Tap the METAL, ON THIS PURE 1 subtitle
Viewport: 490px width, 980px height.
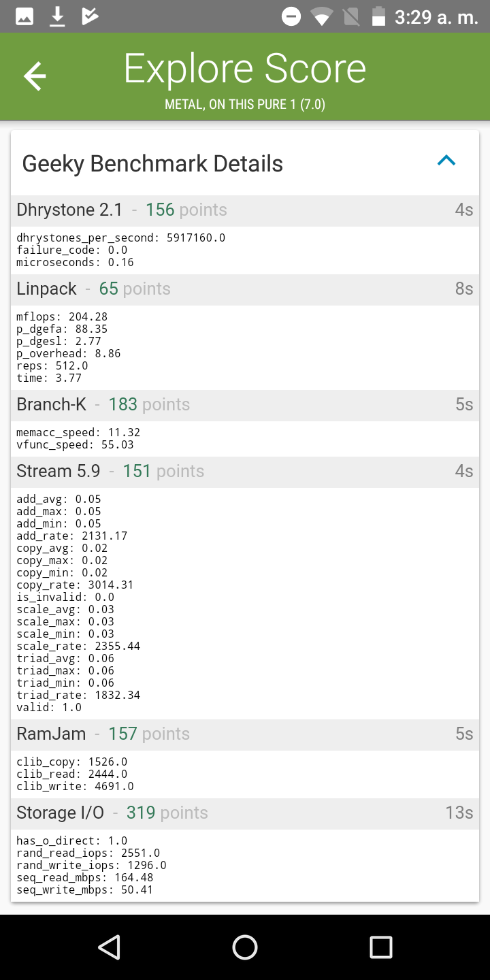245,105
